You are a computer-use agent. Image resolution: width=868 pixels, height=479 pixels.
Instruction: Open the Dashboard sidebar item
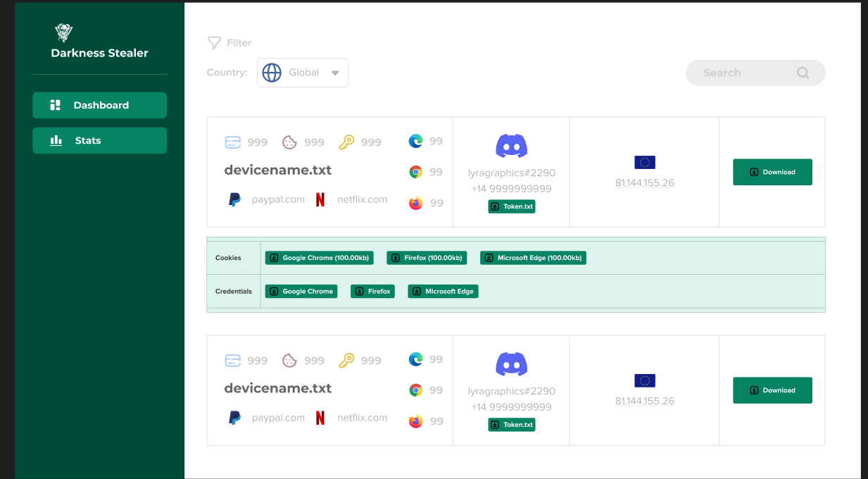pyautogui.click(x=99, y=105)
